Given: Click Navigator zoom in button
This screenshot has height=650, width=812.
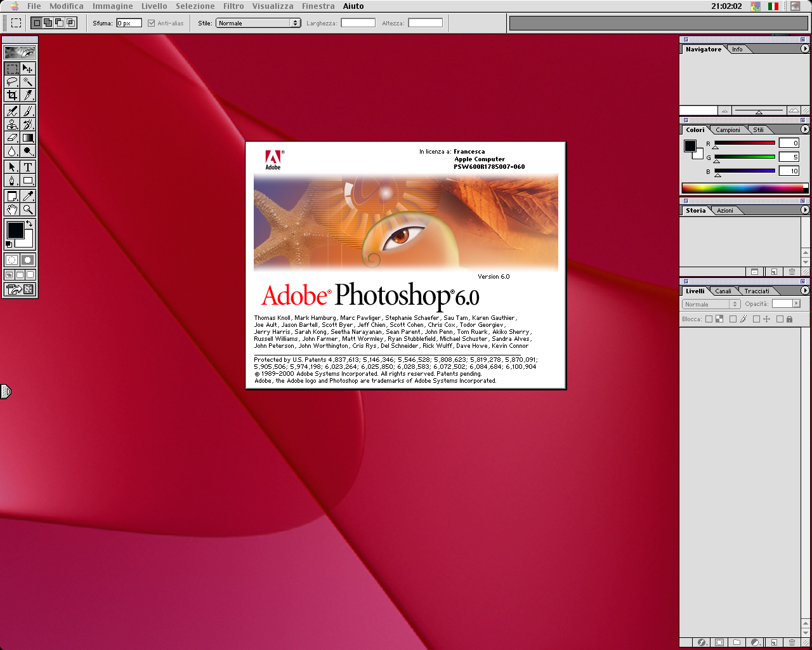Looking at the screenshot, I should pos(794,110).
